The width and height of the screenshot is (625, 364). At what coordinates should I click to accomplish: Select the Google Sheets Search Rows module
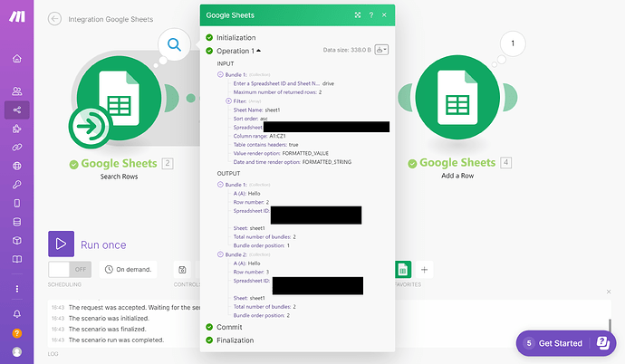pyautogui.click(x=119, y=98)
